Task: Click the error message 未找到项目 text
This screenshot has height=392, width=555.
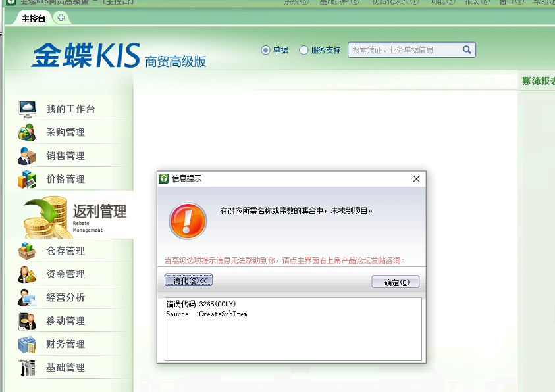Action: click(297, 211)
